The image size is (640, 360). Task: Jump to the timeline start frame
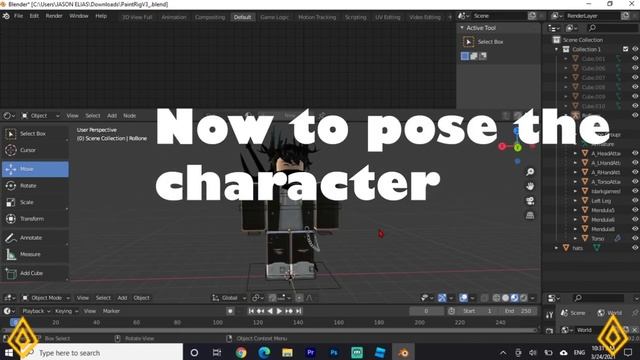(x=251, y=311)
